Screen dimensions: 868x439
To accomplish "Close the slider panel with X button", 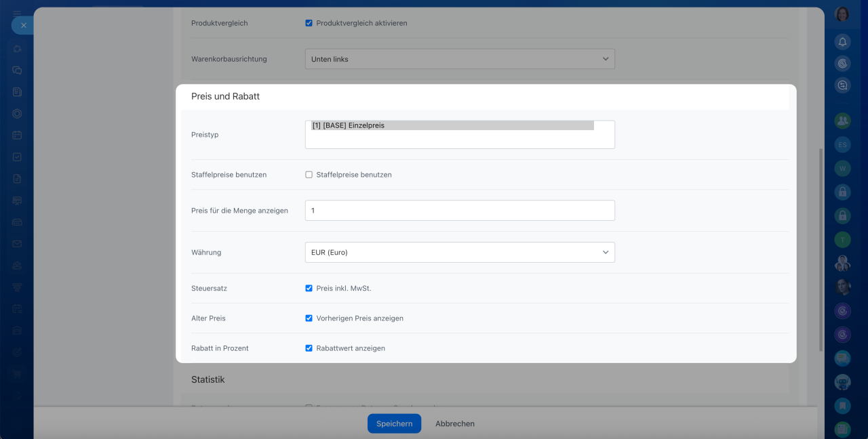I will (x=23, y=25).
